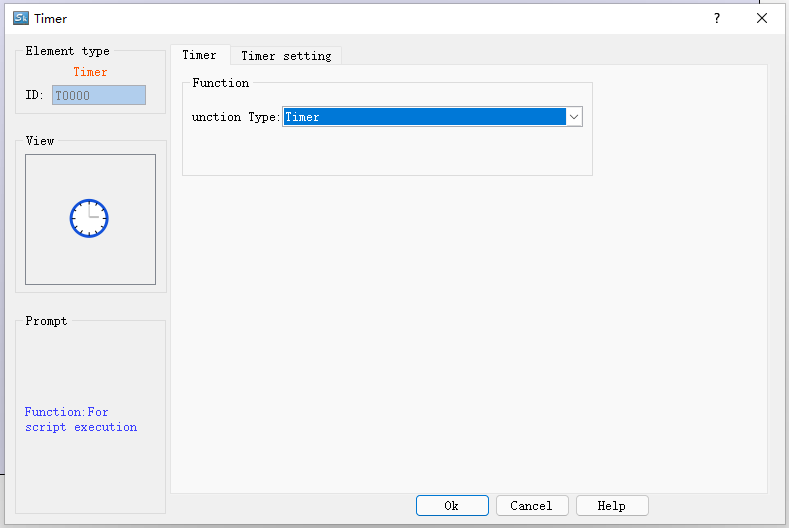Open the Timer setting tab
Screen dimensions: 789x528
point(286,56)
